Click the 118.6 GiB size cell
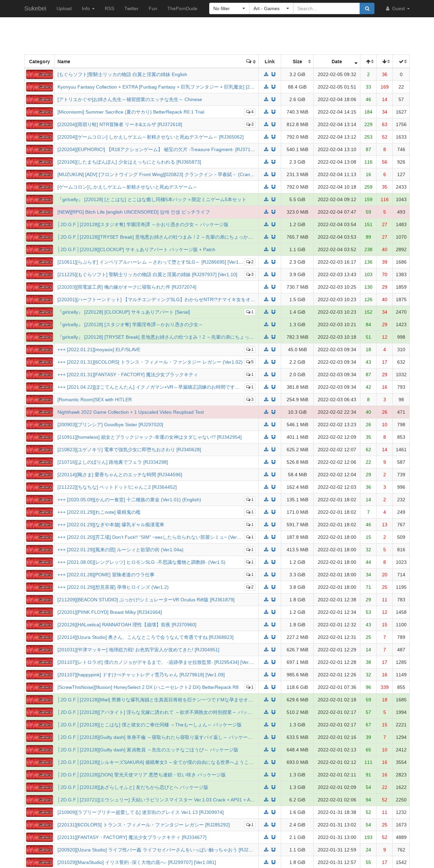Image resolution: width=434 pixels, height=868 pixels. point(297,687)
